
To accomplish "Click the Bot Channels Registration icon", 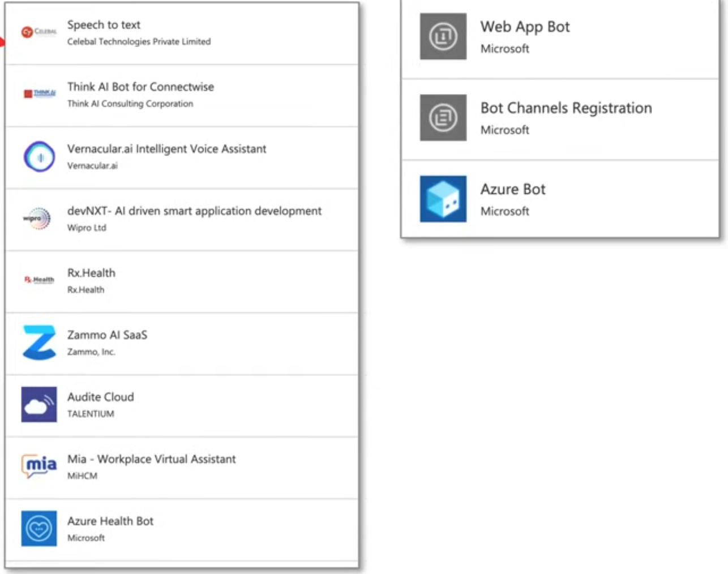I will pos(443,118).
